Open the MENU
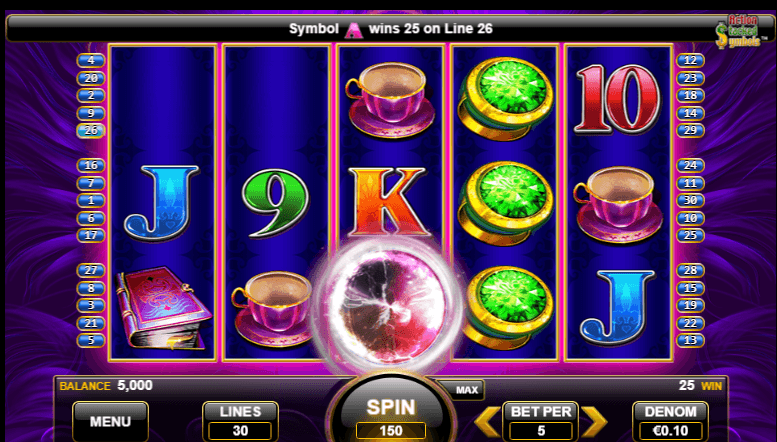The width and height of the screenshot is (777, 442). coord(110,422)
